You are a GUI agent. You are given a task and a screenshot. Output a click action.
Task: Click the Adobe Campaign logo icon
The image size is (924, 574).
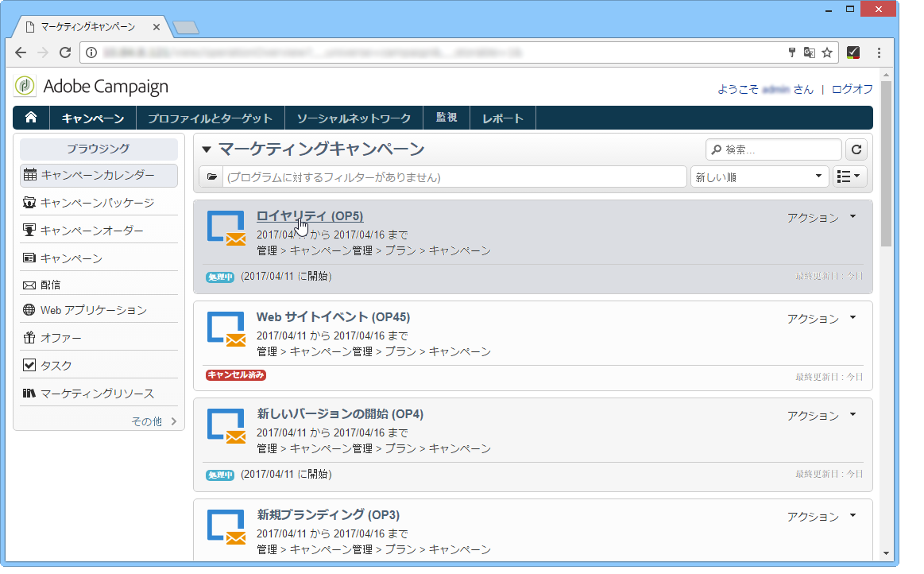tap(25, 86)
